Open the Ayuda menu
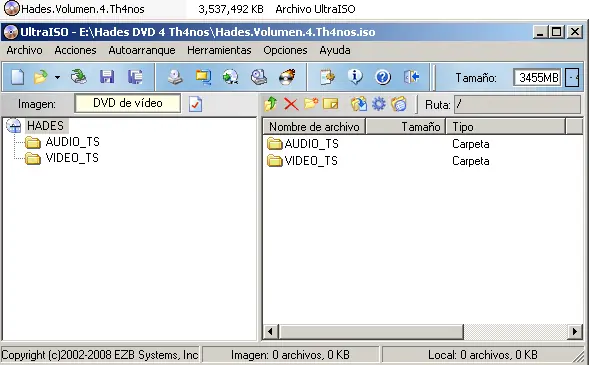The image size is (589, 365). tap(335, 50)
